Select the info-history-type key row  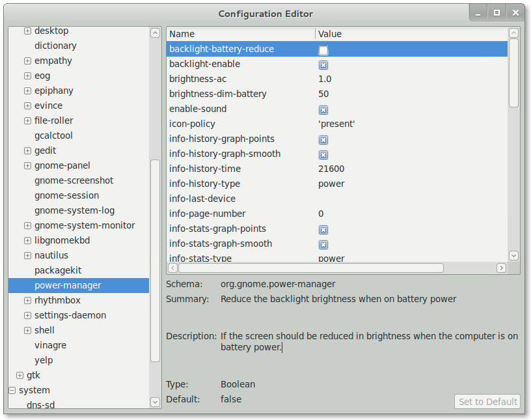(x=337, y=184)
